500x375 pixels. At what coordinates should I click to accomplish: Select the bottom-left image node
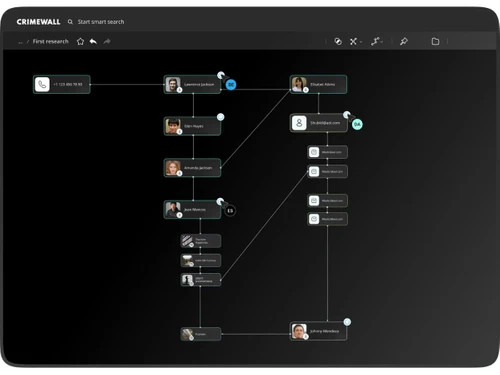click(x=201, y=334)
